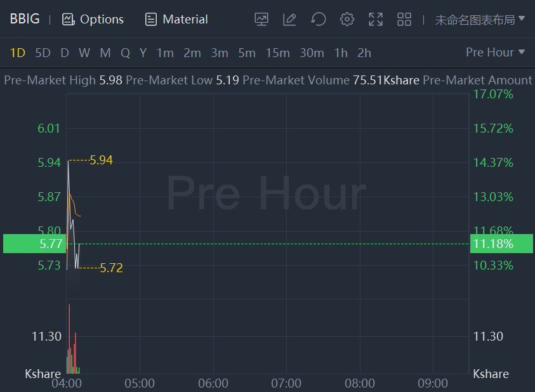Select the 30m interval

click(312, 53)
